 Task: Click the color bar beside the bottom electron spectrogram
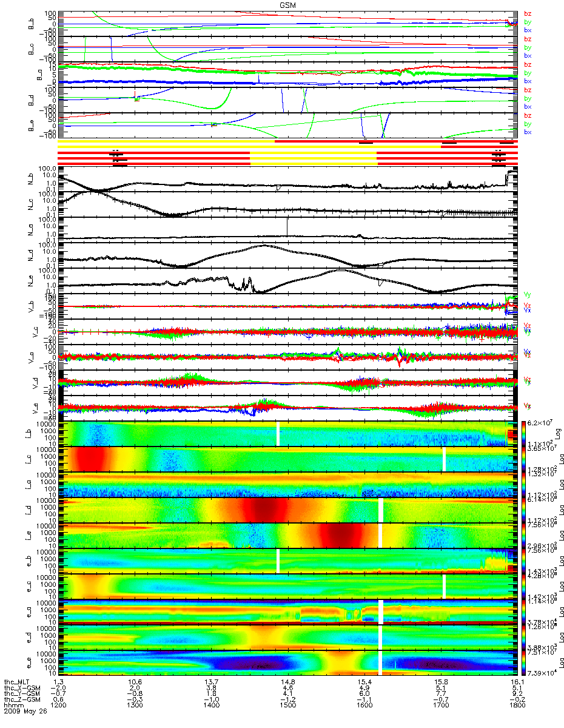524,662
